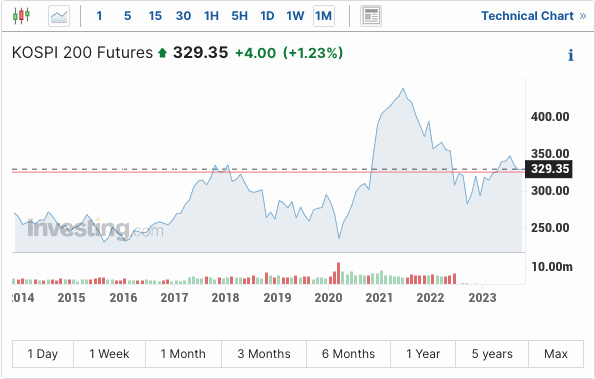Show 6 Months range

(x=348, y=354)
